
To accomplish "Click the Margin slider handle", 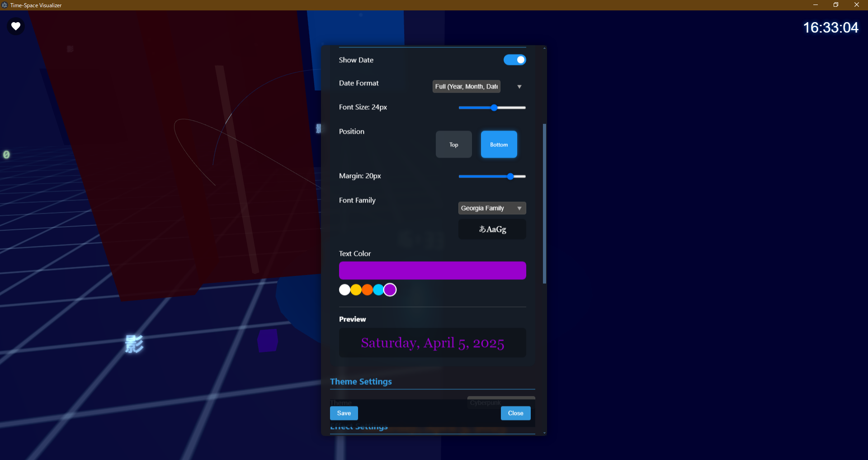I will [x=510, y=176].
